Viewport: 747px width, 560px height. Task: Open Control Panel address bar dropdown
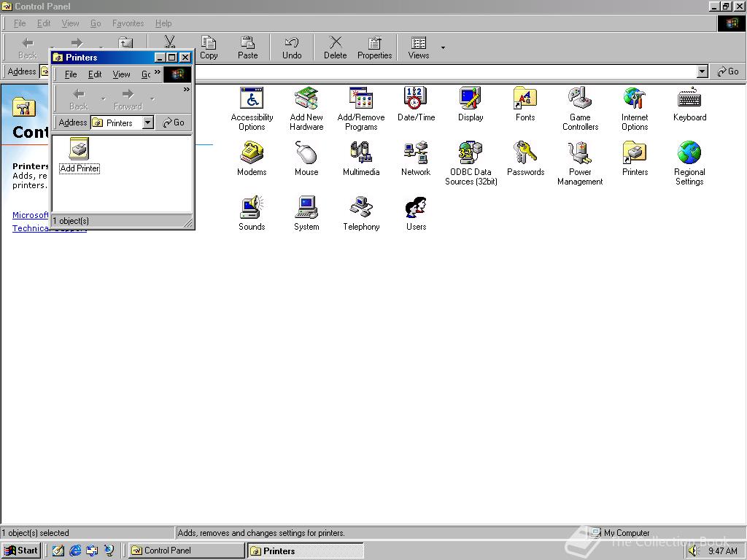point(703,72)
